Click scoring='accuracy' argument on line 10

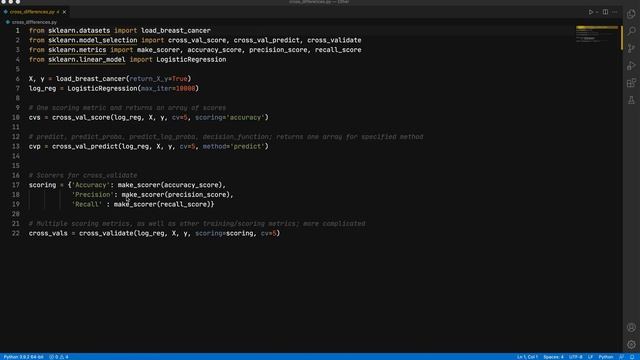tap(230, 118)
